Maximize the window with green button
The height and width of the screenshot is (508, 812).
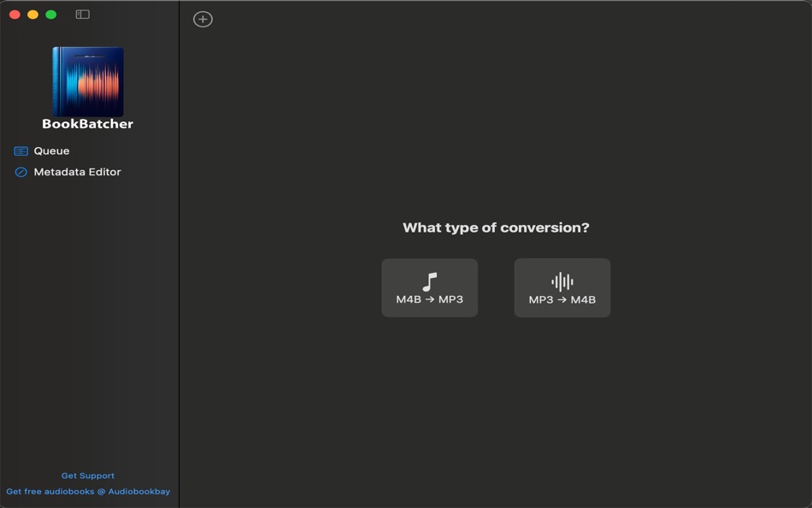point(50,15)
